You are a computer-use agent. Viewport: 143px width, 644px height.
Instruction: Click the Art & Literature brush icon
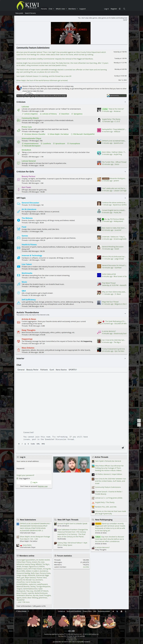click(x=18, y=211)
